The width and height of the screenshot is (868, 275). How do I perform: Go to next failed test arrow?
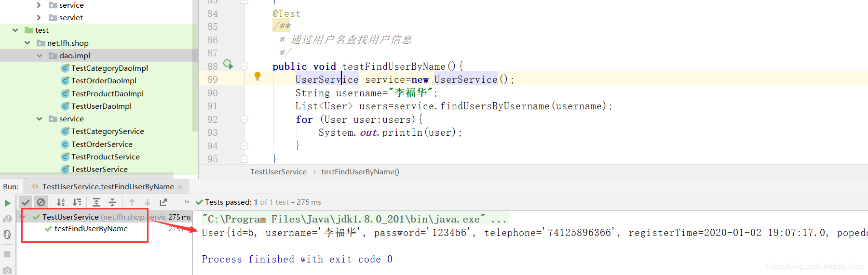pyautogui.click(x=148, y=202)
